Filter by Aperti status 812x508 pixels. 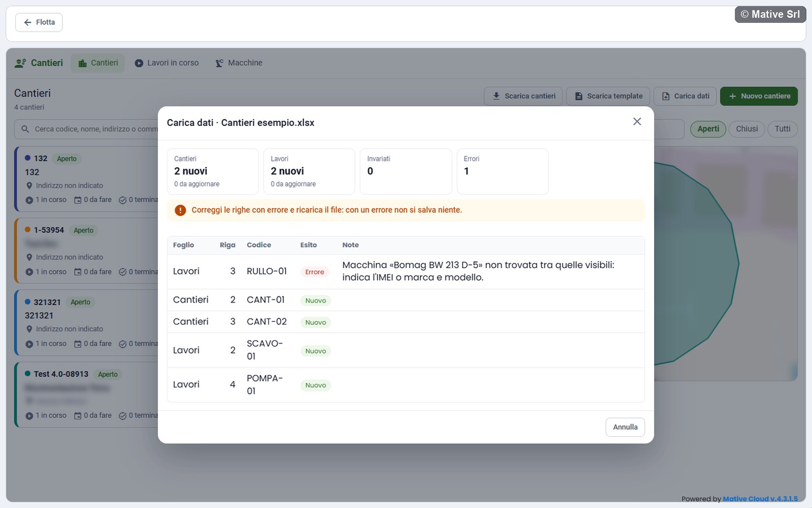point(708,129)
